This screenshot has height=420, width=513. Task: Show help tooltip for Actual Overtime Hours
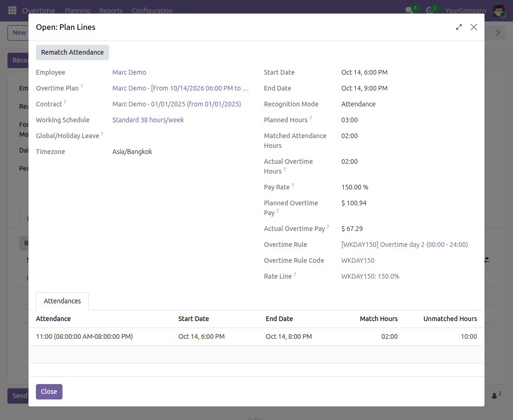point(284,169)
